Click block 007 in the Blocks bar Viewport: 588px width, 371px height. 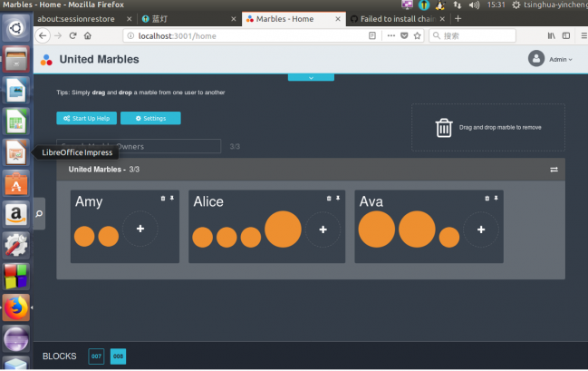(x=96, y=356)
